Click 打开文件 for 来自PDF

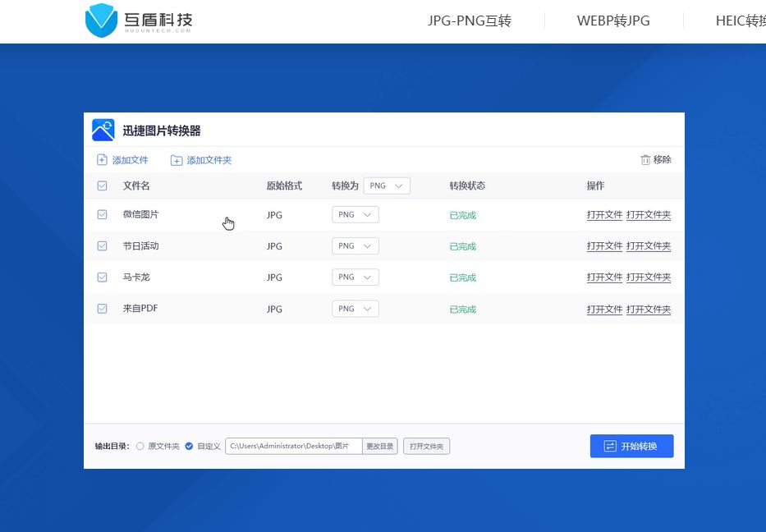pyautogui.click(x=604, y=310)
